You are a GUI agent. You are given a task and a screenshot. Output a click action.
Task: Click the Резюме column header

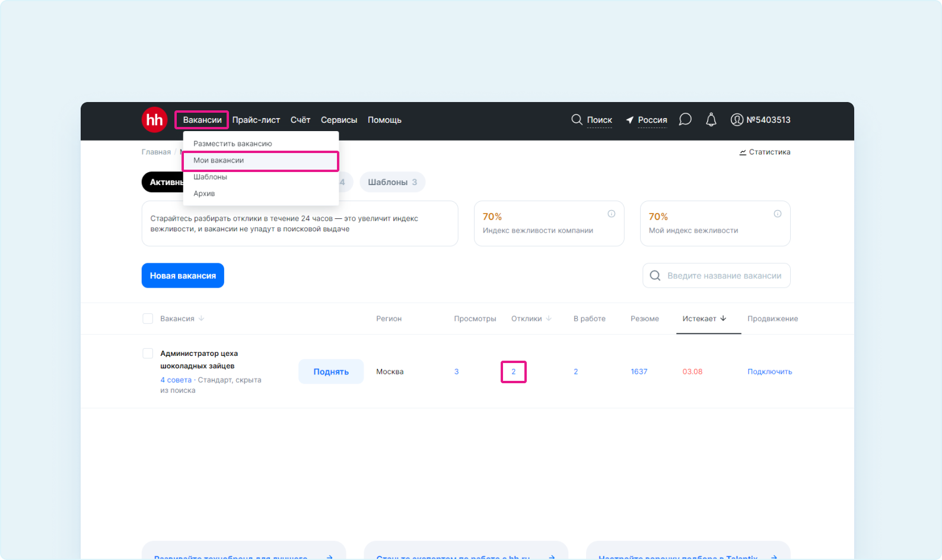pyautogui.click(x=645, y=319)
